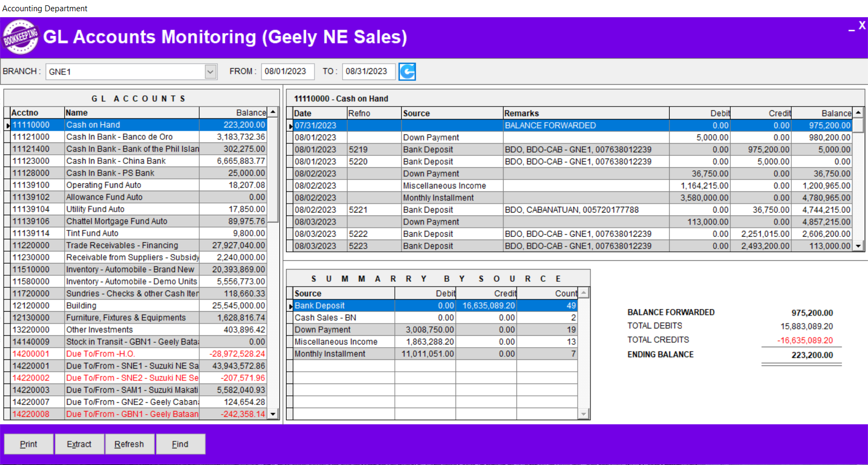
Task: Click the Find button
Action: [x=180, y=444]
